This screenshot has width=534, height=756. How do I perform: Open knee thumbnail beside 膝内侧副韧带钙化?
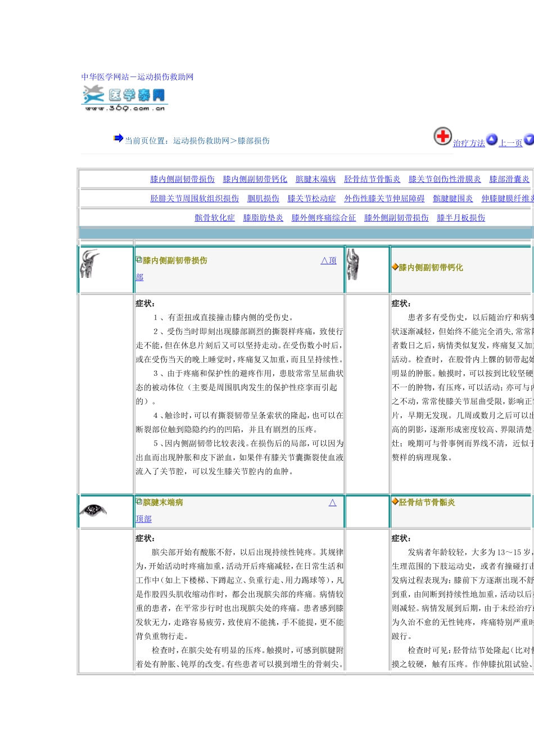pos(353,264)
